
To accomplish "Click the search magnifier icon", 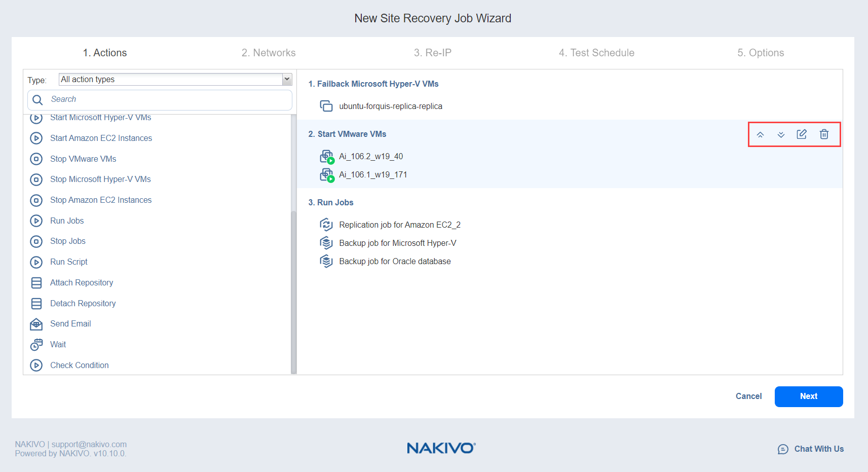I will coord(37,100).
